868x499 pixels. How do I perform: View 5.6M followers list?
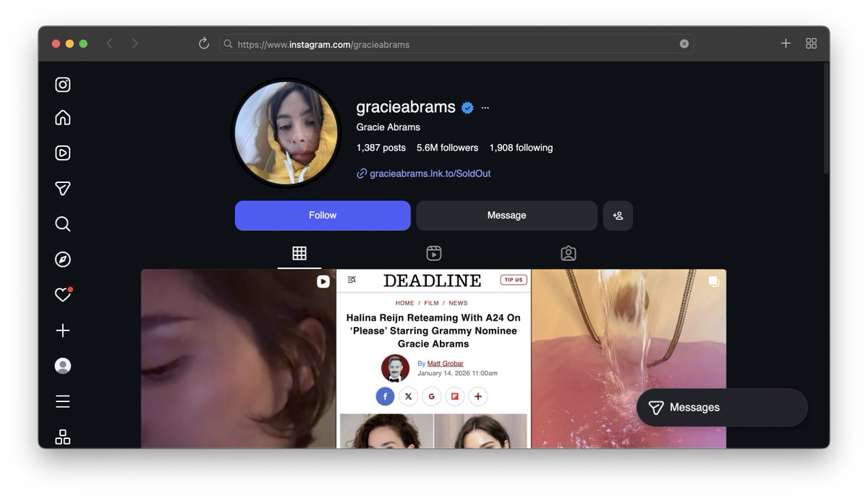[447, 148]
